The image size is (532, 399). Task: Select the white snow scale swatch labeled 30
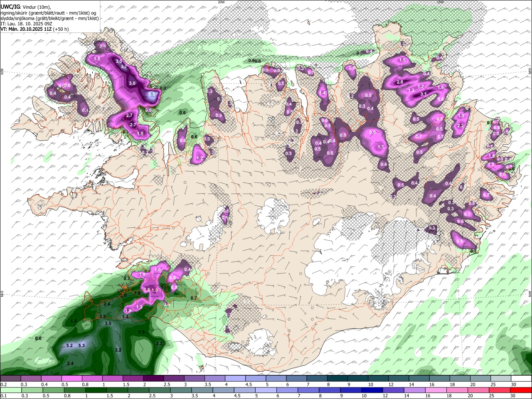point(522,379)
